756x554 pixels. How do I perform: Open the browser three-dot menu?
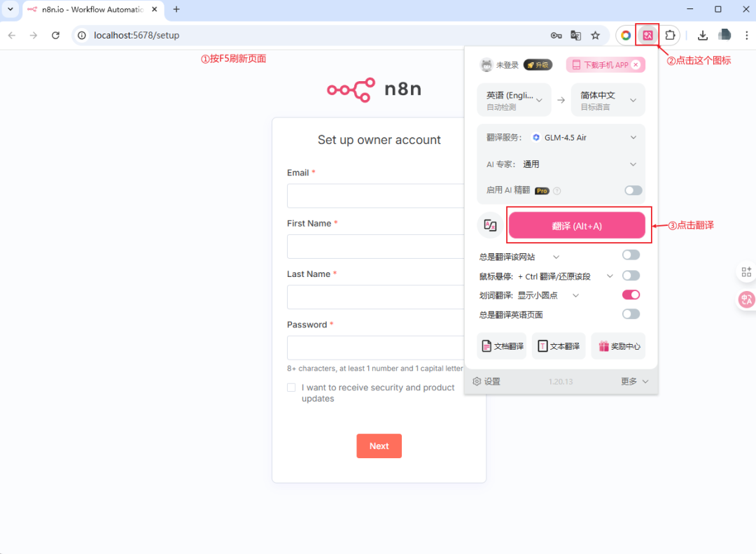click(x=746, y=35)
